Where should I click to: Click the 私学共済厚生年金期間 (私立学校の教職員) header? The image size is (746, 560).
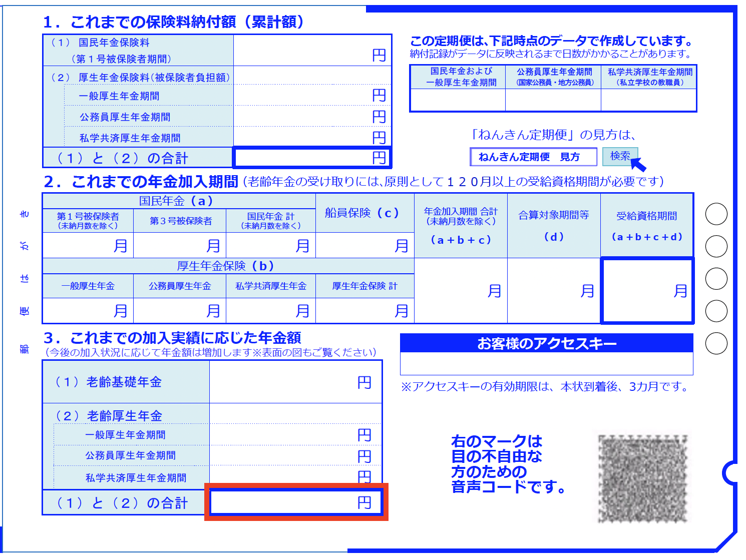click(x=649, y=77)
